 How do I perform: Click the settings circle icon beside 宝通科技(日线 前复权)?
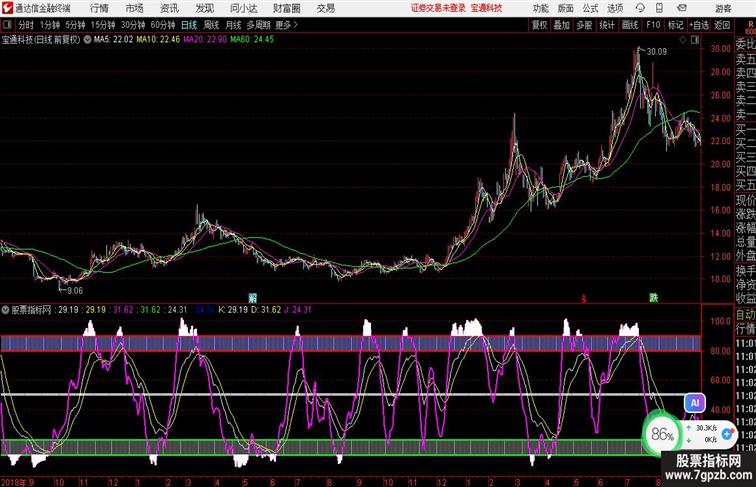(x=87, y=40)
